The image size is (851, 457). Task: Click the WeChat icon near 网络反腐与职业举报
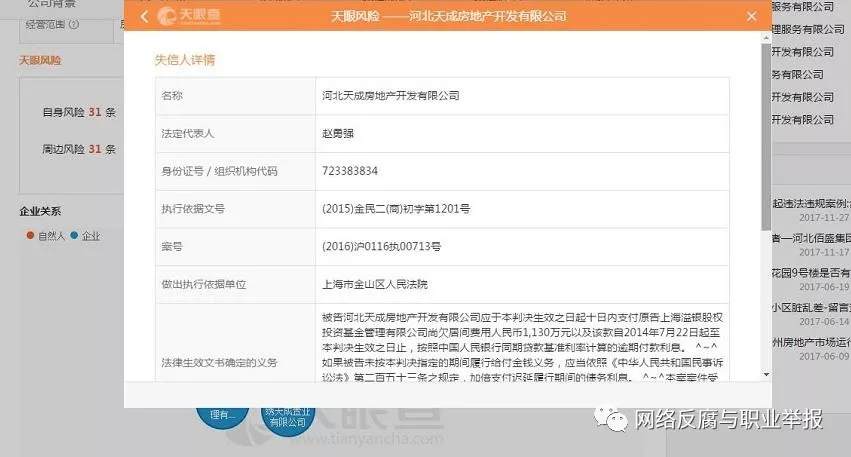[x=610, y=418]
